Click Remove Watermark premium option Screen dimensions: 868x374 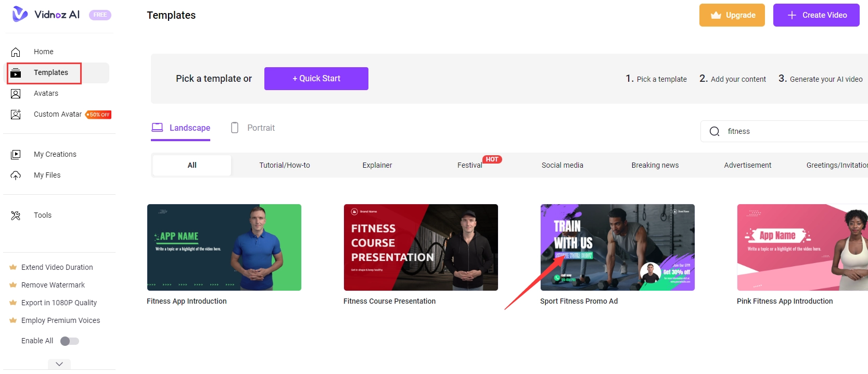pyautogui.click(x=53, y=285)
